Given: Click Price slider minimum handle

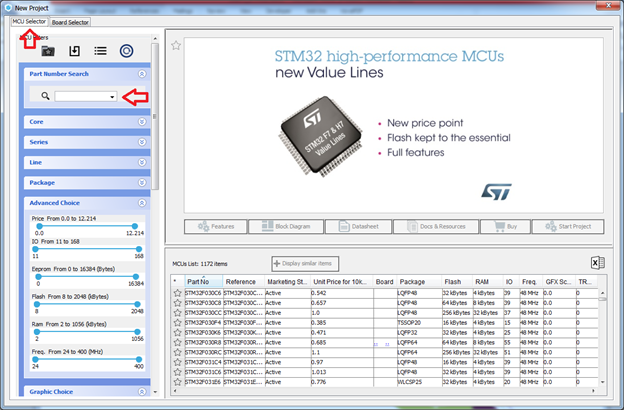Looking at the screenshot, I should pyautogui.click(x=39, y=226).
